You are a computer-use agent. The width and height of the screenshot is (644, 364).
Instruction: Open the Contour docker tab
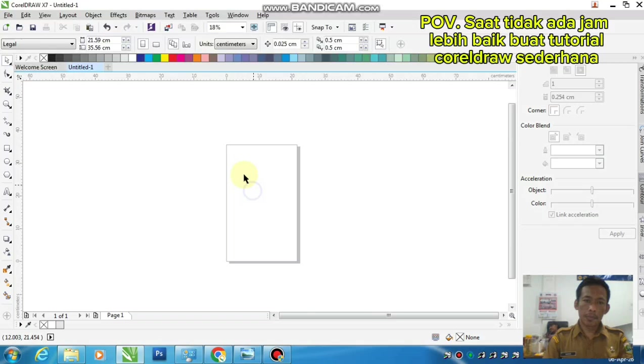[641, 193]
